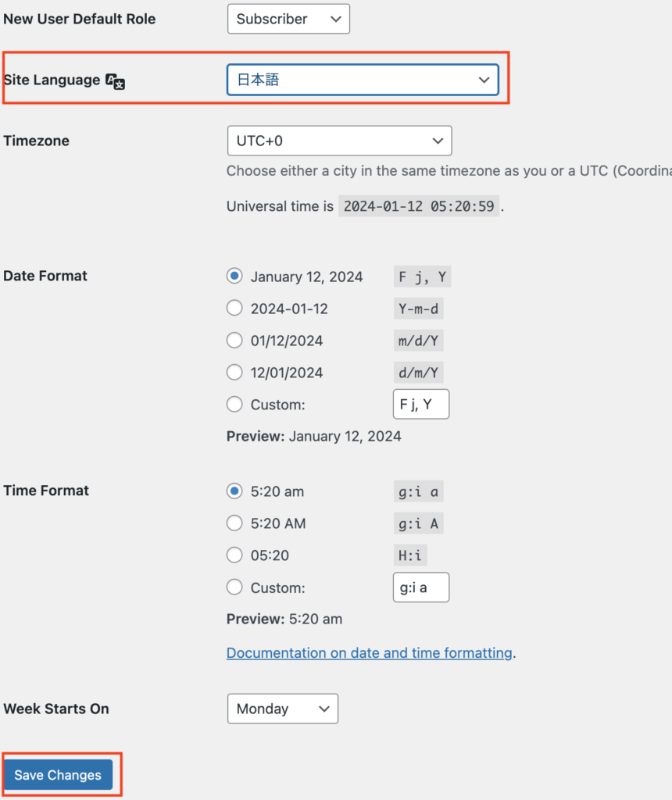Click the Week Starts On label
This screenshot has height=800, width=672.
56,709
